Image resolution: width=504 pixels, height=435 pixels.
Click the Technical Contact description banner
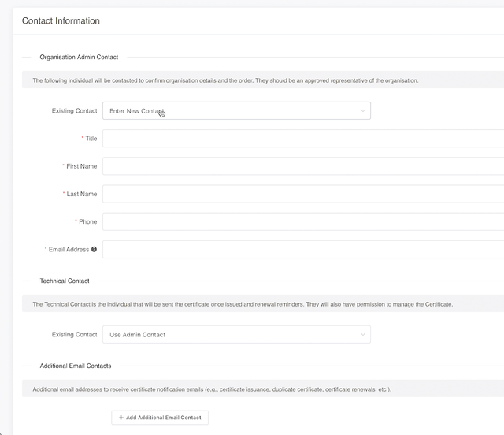point(243,304)
